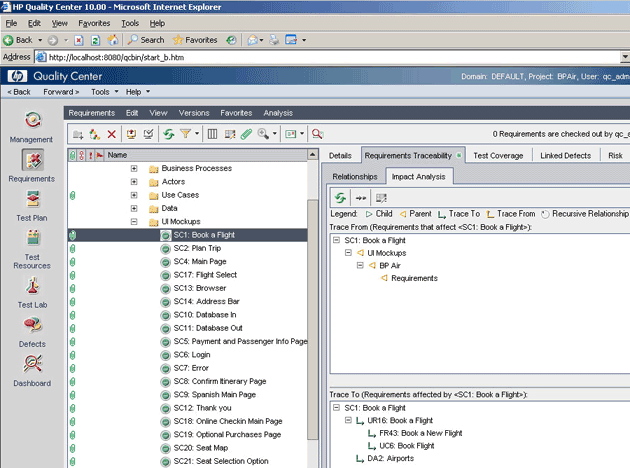The width and height of the screenshot is (630, 468).
Task: Open the Test Lab module icon
Action: coord(32,289)
